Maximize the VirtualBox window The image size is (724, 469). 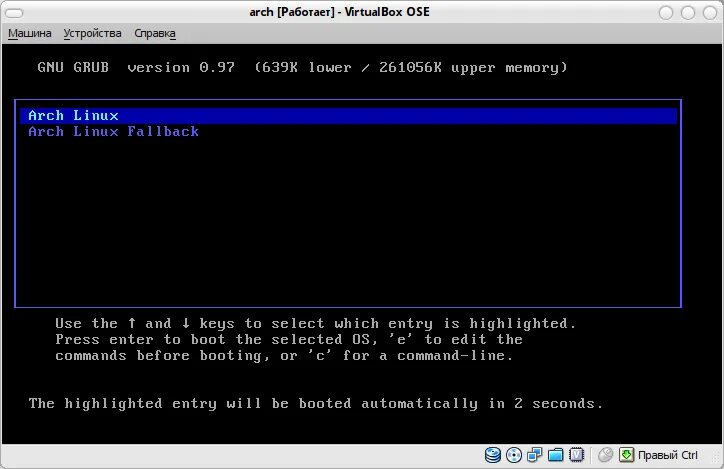(688, 13)
